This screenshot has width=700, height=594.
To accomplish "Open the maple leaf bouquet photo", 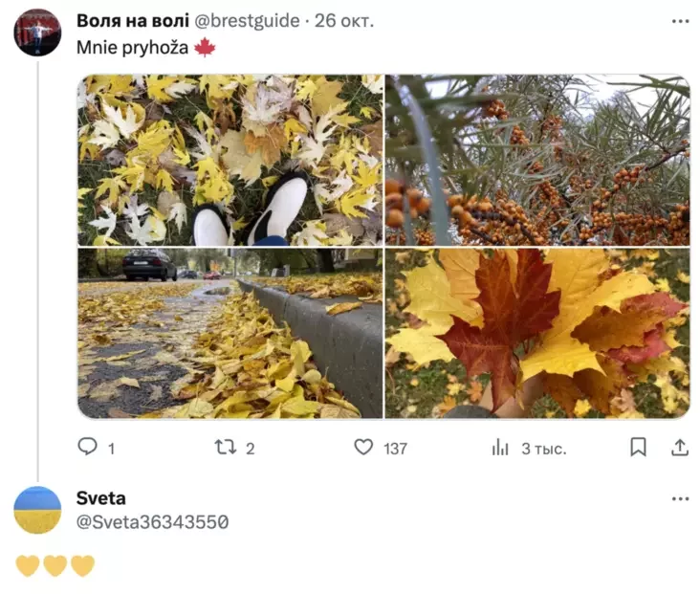I will [x=536, y=333].
